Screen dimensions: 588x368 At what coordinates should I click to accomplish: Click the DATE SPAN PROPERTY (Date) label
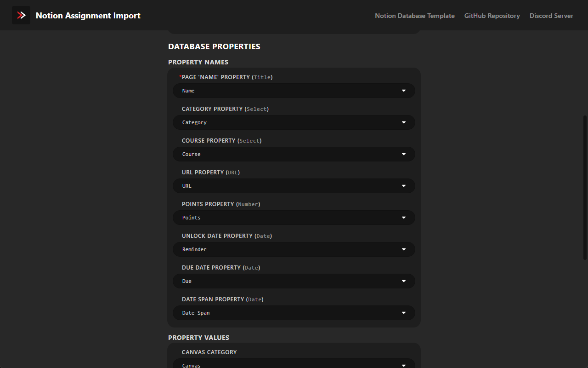tap(223, 299)
